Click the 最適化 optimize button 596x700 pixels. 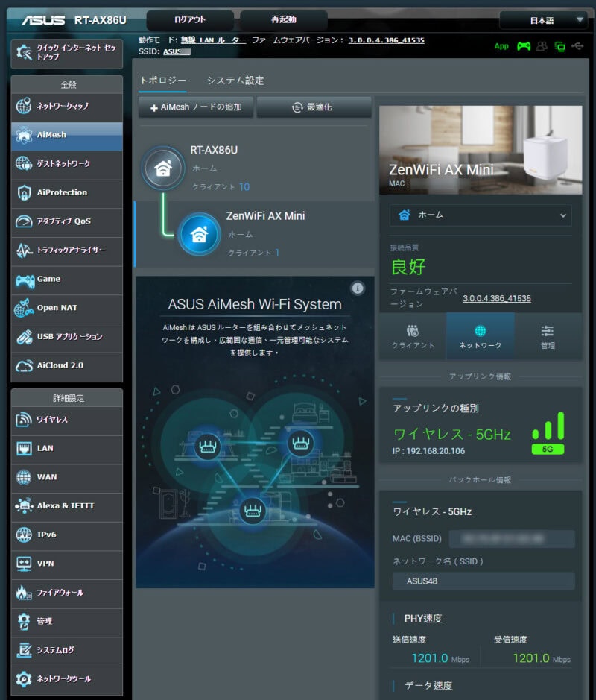point(314,107)
